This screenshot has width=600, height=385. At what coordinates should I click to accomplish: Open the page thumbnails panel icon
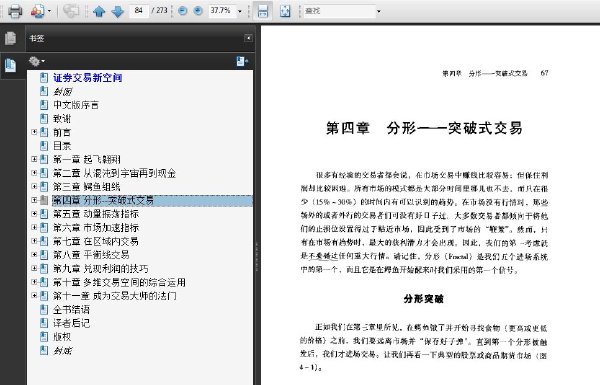click(x=11, y=38)
